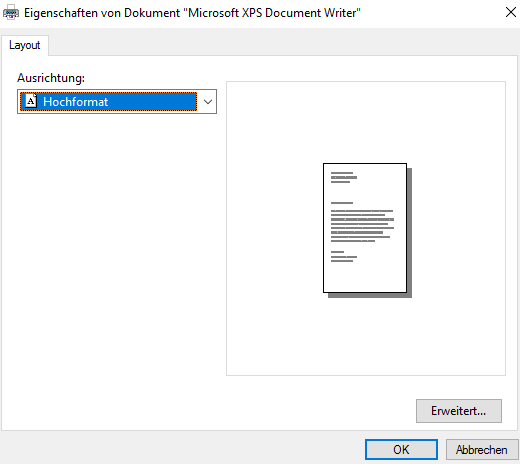
Task: Click the dialog title "Microsoft XPS Document Writer"
Action: coord(272,13)
